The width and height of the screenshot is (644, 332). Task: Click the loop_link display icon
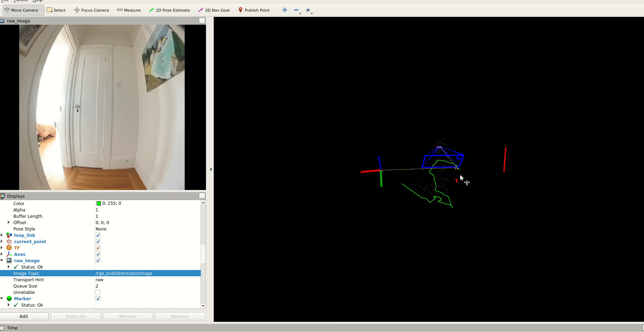(9, 235)
